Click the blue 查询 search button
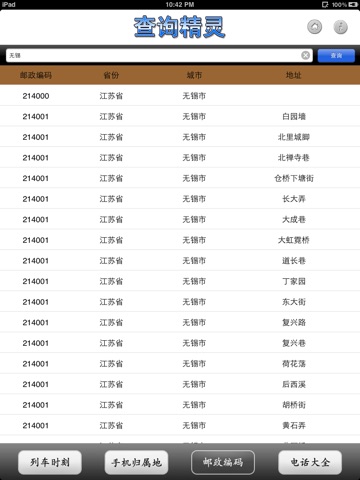The width and height of the screenshot is (360, 480). pyautogui.click(x=336, y=56)
